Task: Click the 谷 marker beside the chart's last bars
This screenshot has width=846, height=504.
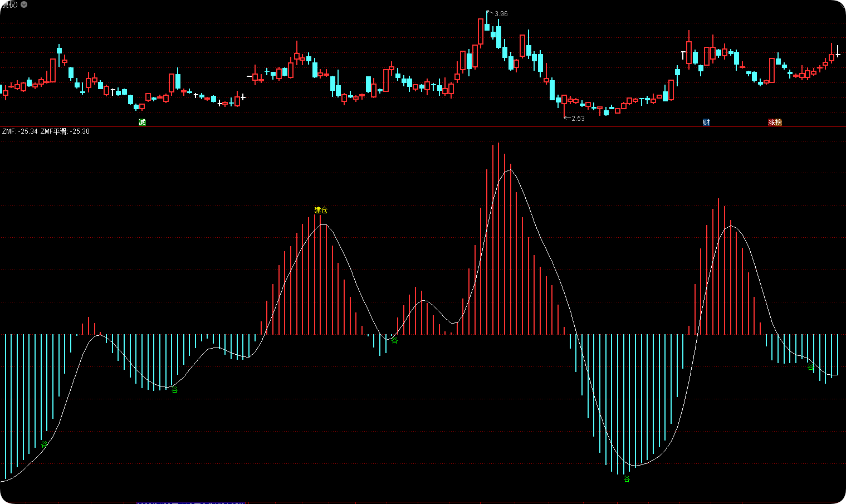Action: 810,367
